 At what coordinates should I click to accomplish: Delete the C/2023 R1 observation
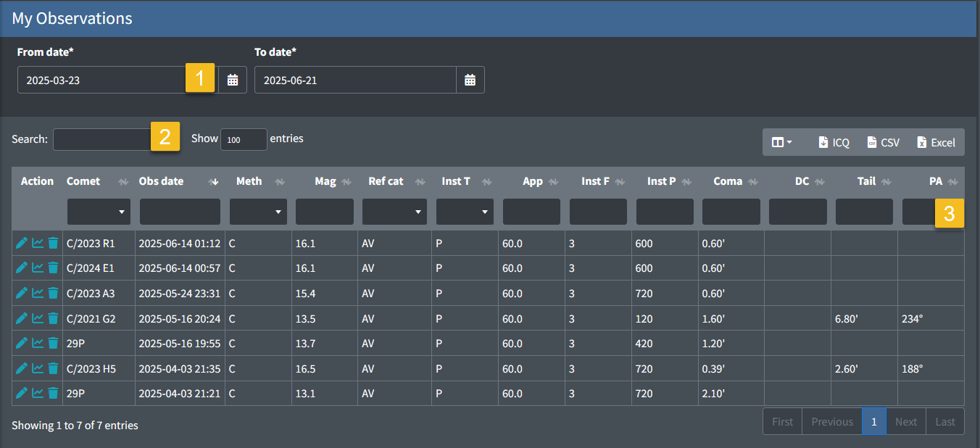(x=53, y=244)
